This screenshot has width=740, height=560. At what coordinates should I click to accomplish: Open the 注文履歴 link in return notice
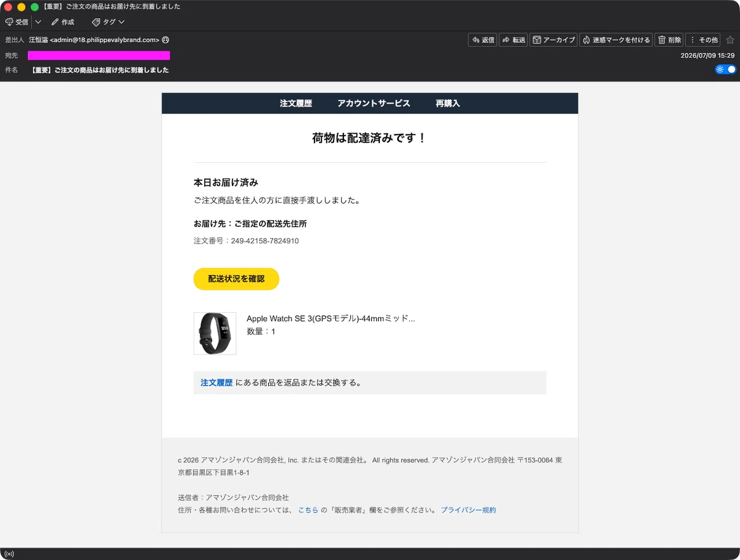(216, 382)
